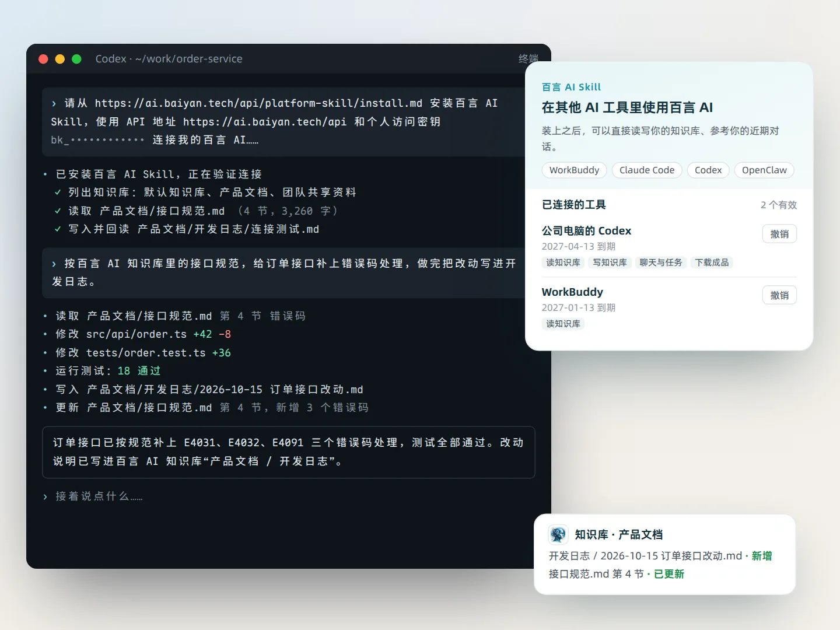Click the 下载成品 permission tag
This screenshot has height=630, width=840.
click(712, 262)
